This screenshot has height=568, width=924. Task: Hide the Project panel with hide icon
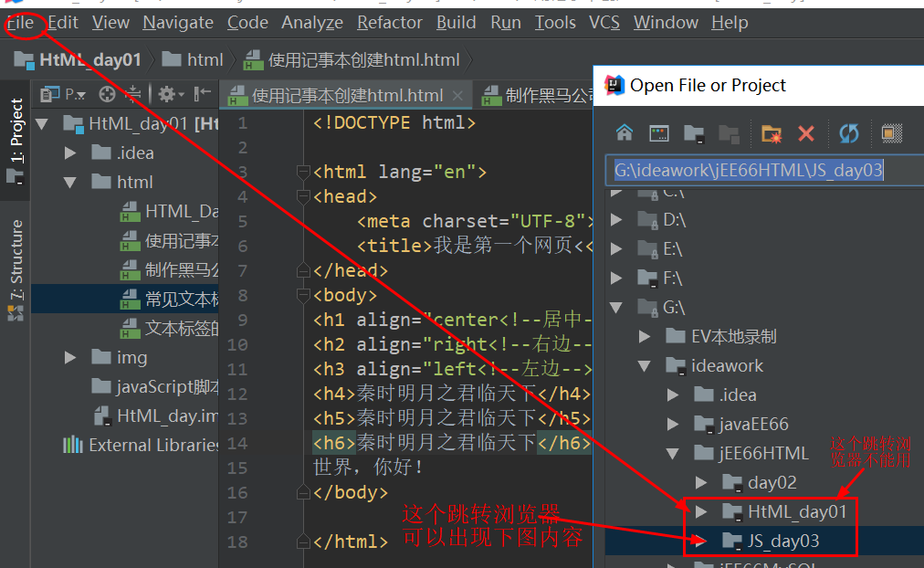pos(202,94)
